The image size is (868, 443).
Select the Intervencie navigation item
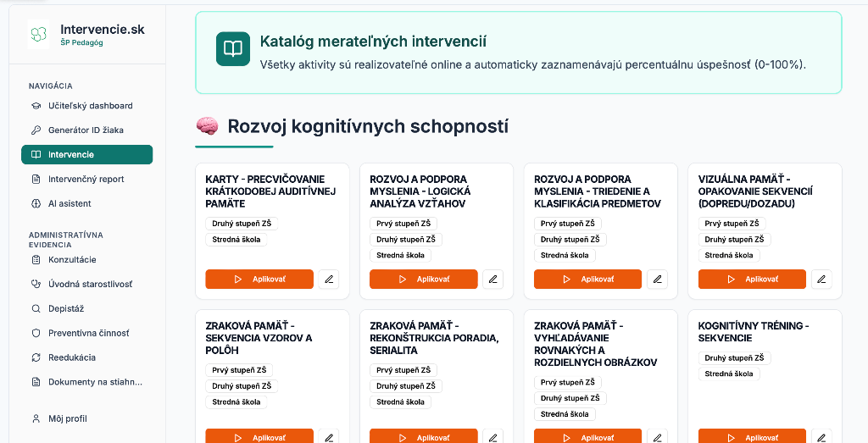click(x=87, y=154)
